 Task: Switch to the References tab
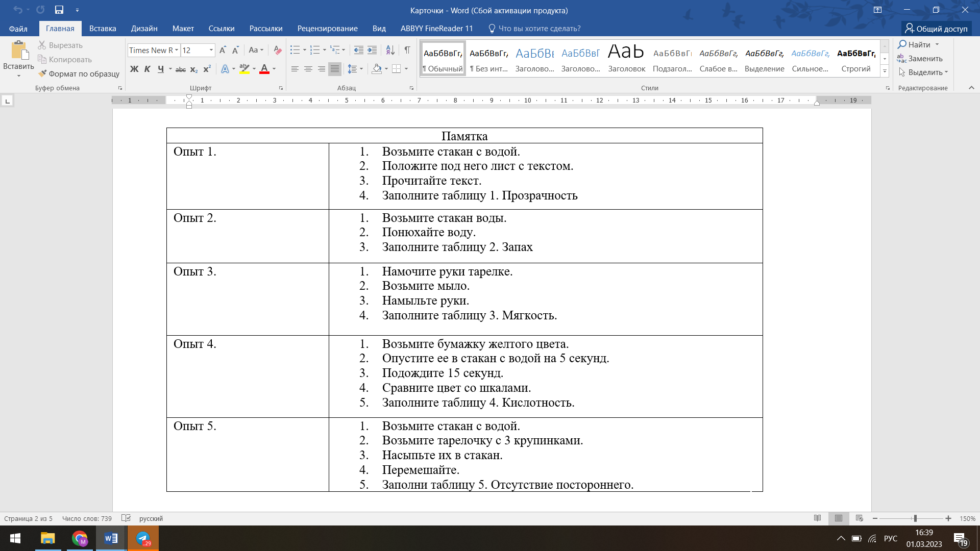pyautogui.click(x=222, y=29)
